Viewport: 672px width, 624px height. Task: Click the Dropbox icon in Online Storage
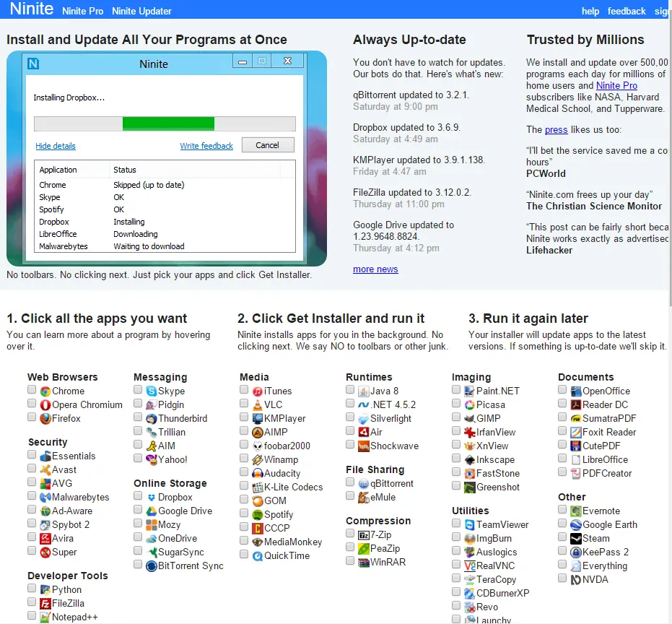[152, 498]
